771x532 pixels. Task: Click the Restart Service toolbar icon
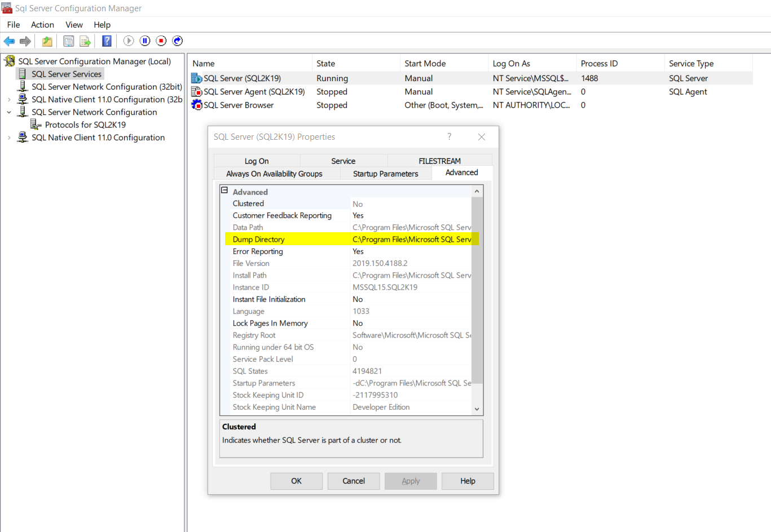(x=178, y=41)
